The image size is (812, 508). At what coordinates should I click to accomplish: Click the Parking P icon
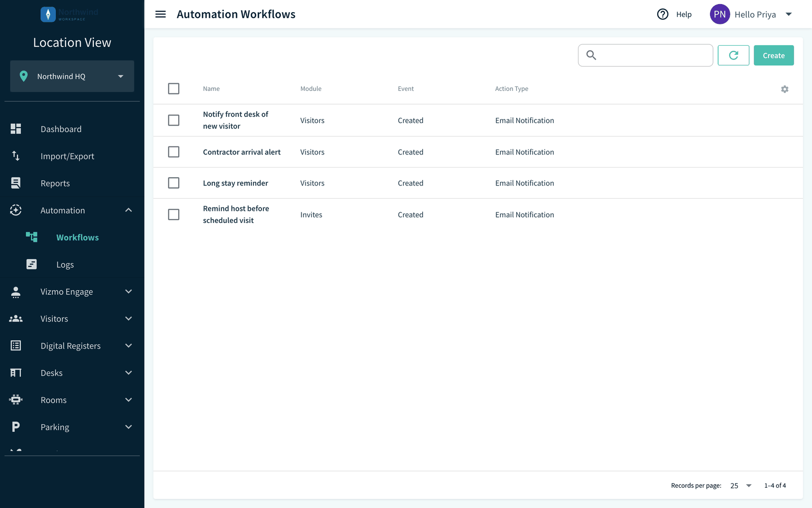(16, 427)
